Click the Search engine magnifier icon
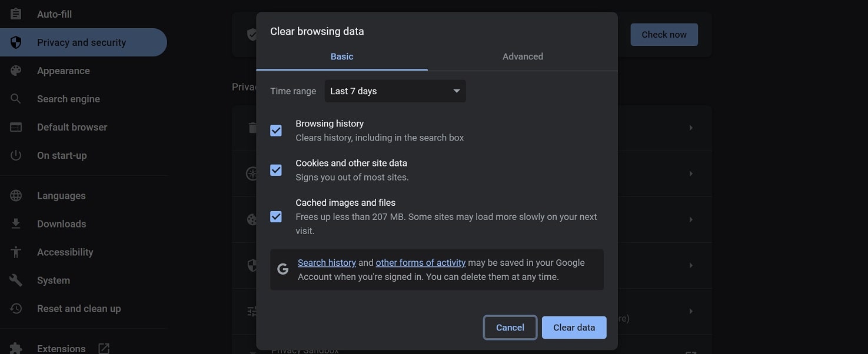The height and width of the screenshot is (354, 868). [x=16, y=99]
